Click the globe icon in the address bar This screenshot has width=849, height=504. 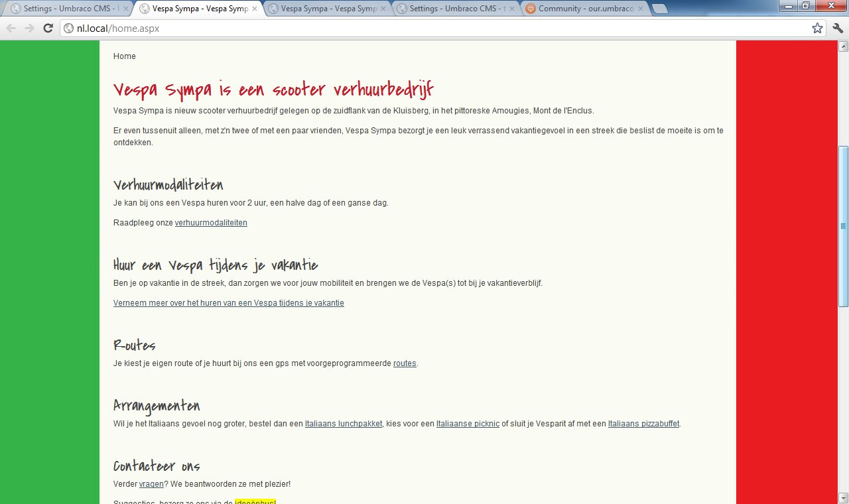coord(68,28)
